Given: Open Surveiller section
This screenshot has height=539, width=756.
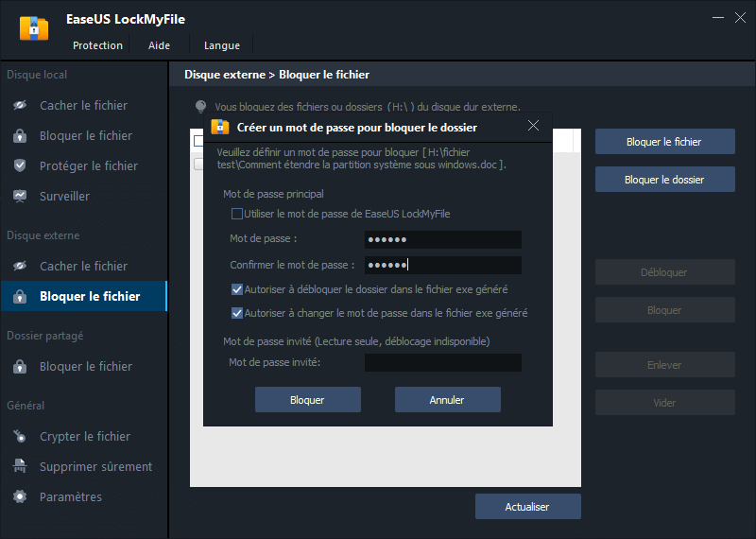Looking at the screenshot, I should coord(84,196).
